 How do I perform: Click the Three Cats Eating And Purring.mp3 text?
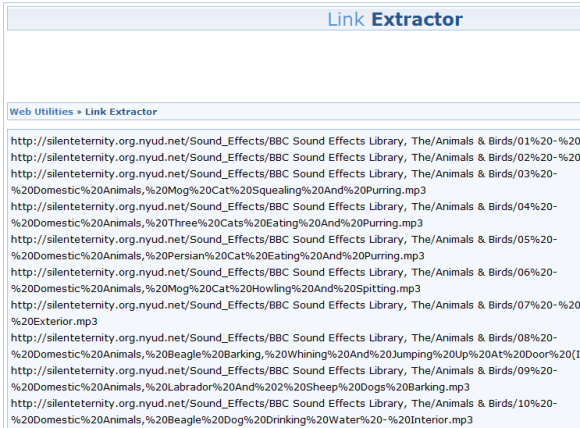click(x=217, y=223)
